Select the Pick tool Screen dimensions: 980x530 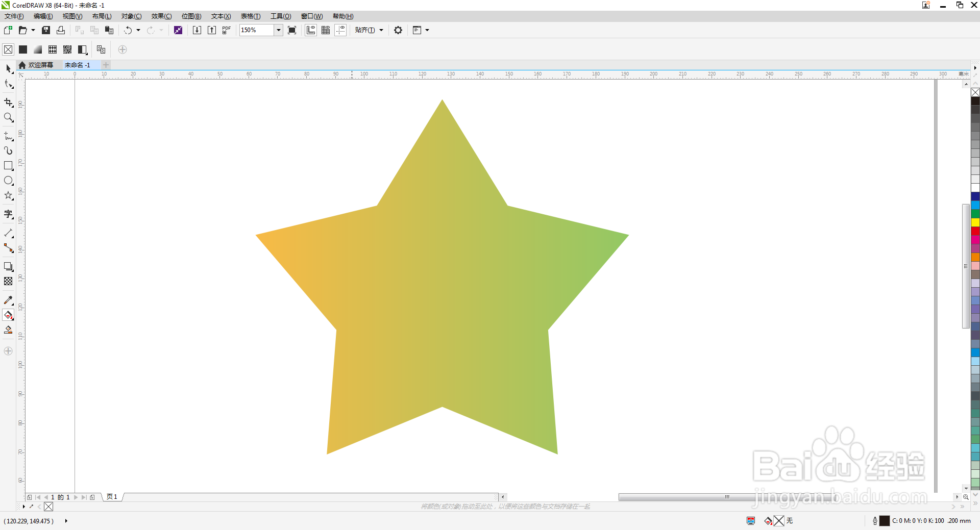click(x=8, y=68)
